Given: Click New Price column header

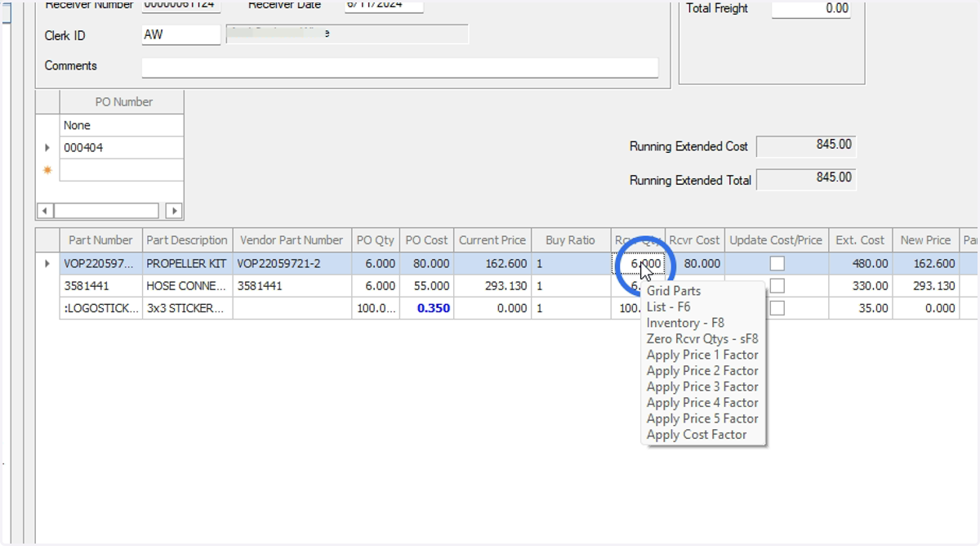Looking at the screenshot, I should [x=925, y=240].
